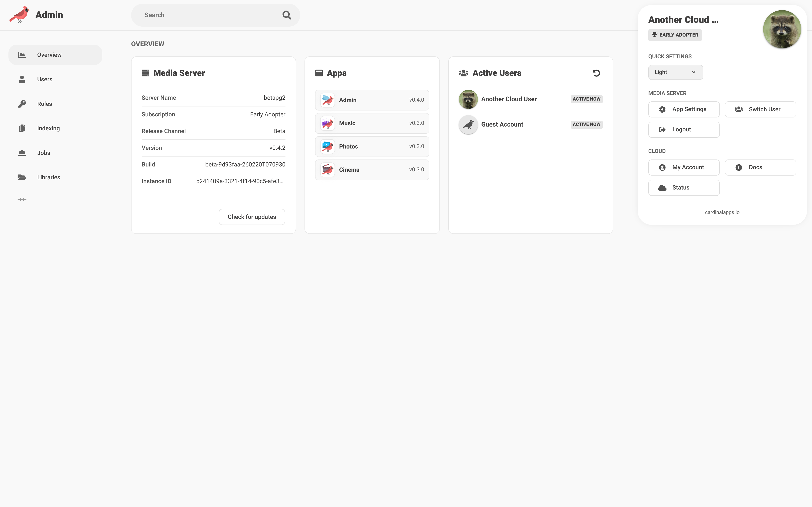
Task: Open the Cinema app entry
Action: coord(372,170)
